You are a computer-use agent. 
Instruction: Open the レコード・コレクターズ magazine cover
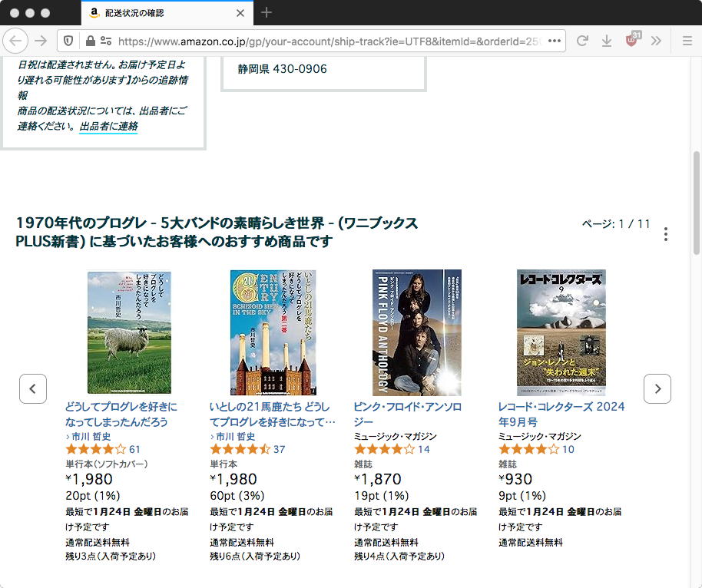point(561,332)
